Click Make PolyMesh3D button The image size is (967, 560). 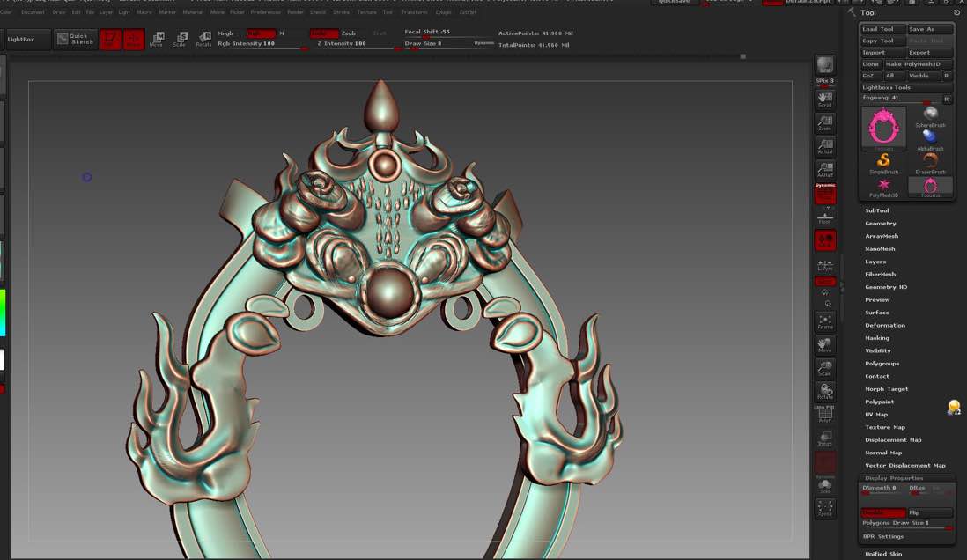coord(918,64)
